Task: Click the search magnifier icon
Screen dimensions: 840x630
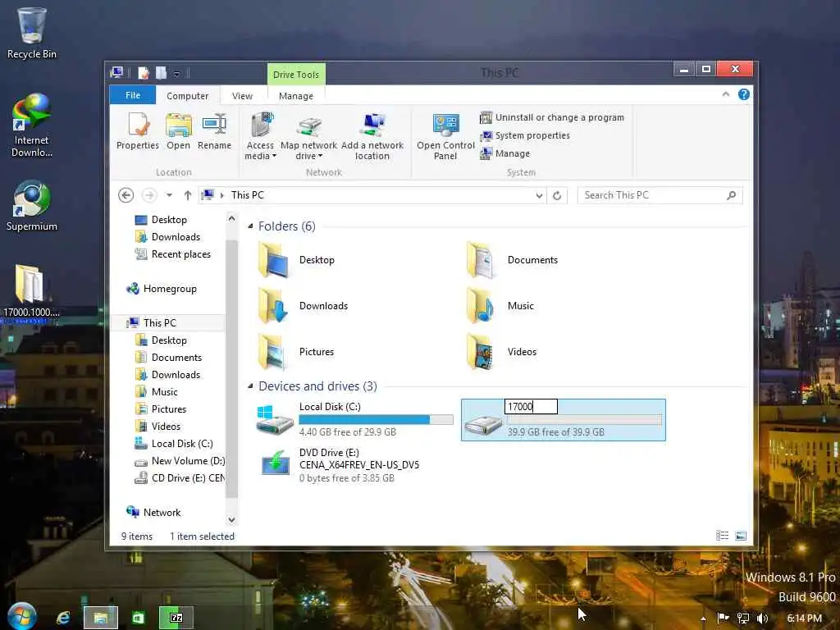Action: [731, 195]
